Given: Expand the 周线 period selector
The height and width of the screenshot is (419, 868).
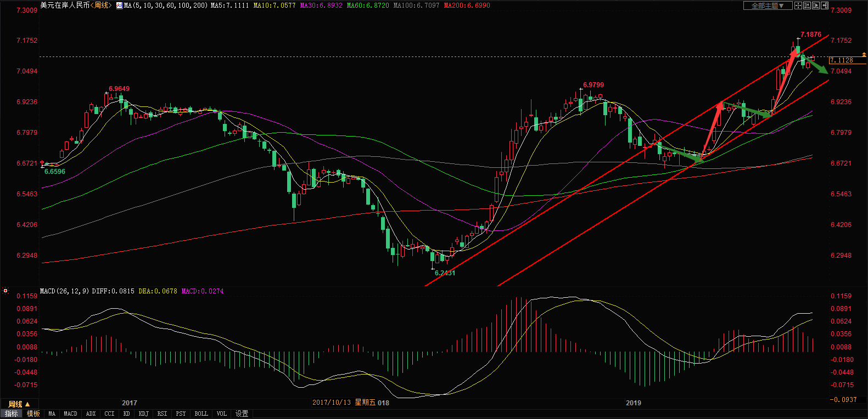Looking at the screenshot, I should pyautogui.click(x=19, y=404).
